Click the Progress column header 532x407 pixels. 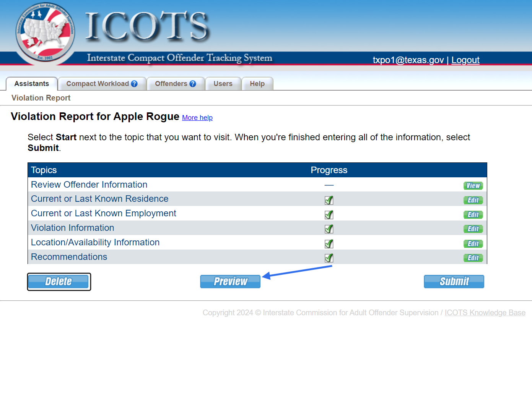click(x=329, y=170)
